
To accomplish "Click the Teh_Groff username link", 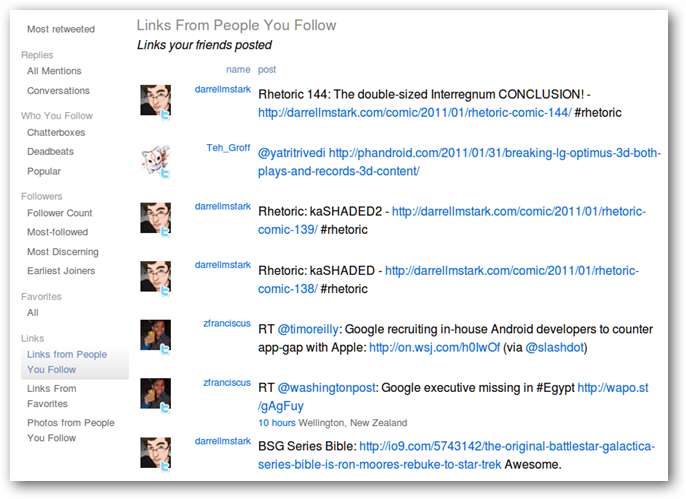I will point(228,147).
